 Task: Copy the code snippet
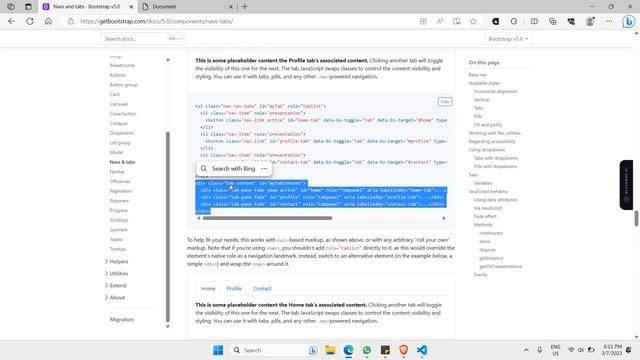(445, 102)
